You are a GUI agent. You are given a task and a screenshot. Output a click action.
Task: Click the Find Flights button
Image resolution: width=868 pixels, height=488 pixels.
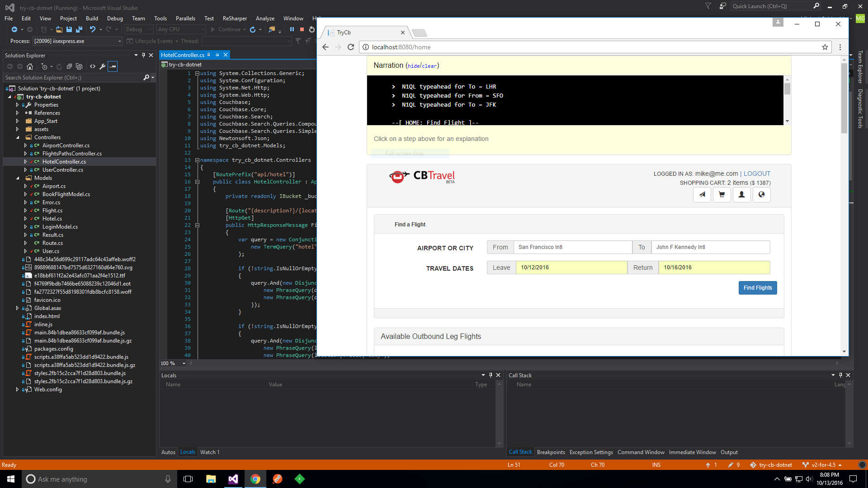click(x=758, y=288)
